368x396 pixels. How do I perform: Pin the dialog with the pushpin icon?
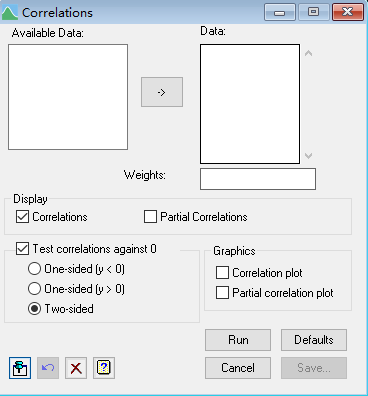click(x=20, y=368)
